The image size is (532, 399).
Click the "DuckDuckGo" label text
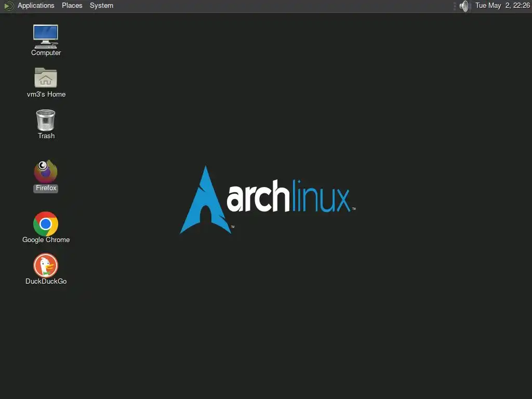tap(46, 281)
